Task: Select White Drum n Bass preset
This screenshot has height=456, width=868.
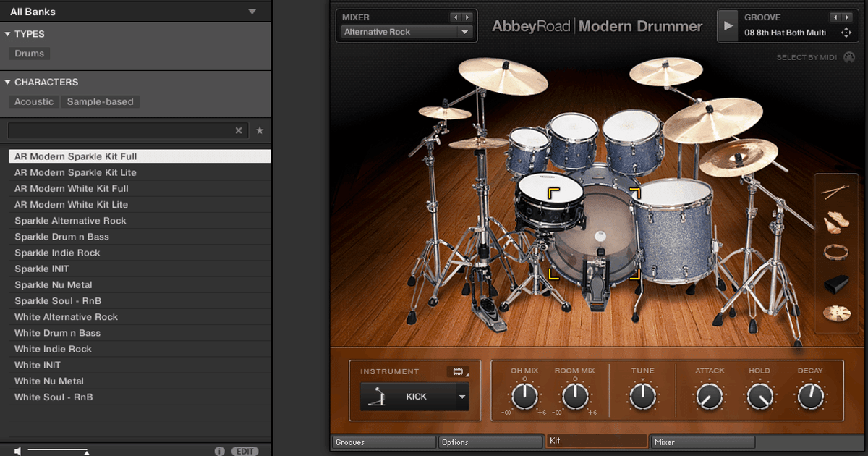Action: pos(140,333)
